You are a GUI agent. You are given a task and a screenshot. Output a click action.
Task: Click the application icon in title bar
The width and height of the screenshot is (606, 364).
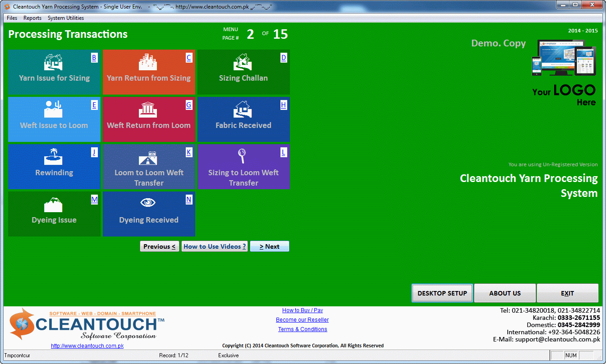[x=7, y=7]
